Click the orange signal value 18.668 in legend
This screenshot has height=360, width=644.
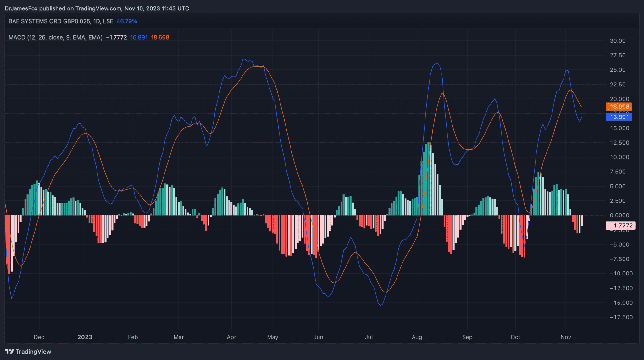[160, 37]
